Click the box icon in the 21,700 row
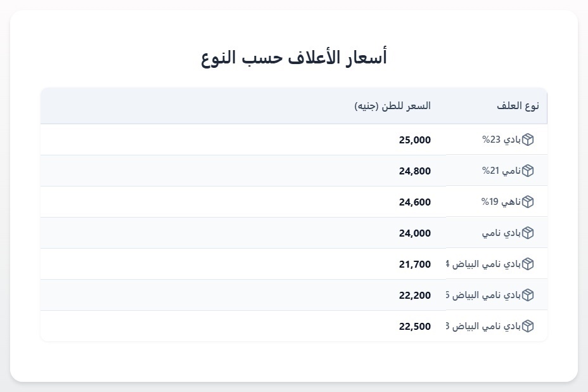 527,264
